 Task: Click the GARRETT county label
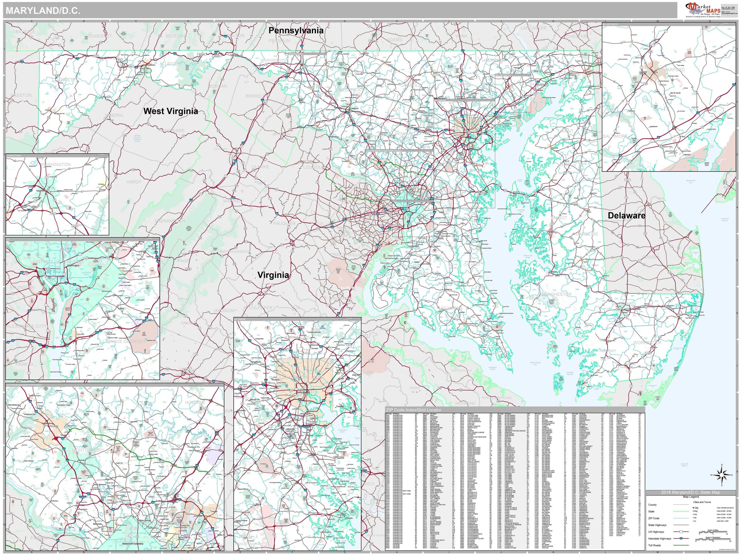(x=66, y=80)
